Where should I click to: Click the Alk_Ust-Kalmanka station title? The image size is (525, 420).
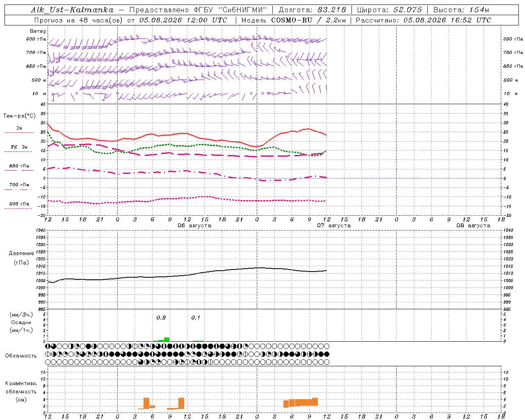[72, 10]
